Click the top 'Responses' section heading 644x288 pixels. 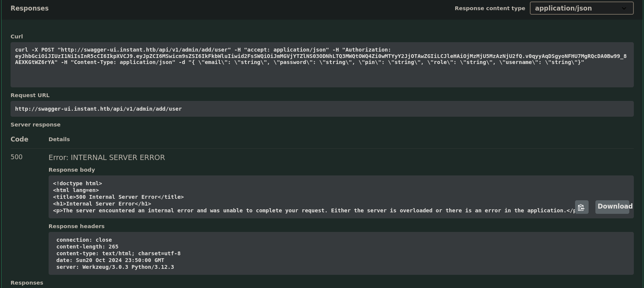[x=29, y=8]
